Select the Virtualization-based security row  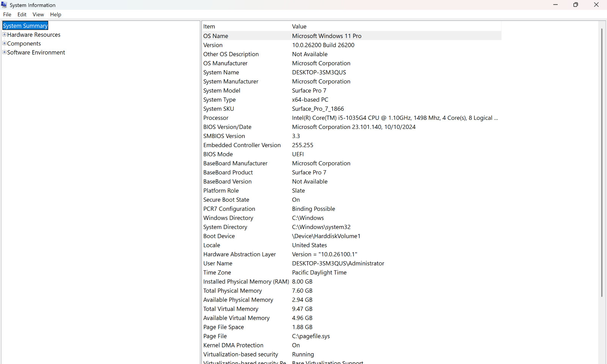pyautogui.click(x=352, y=355)
